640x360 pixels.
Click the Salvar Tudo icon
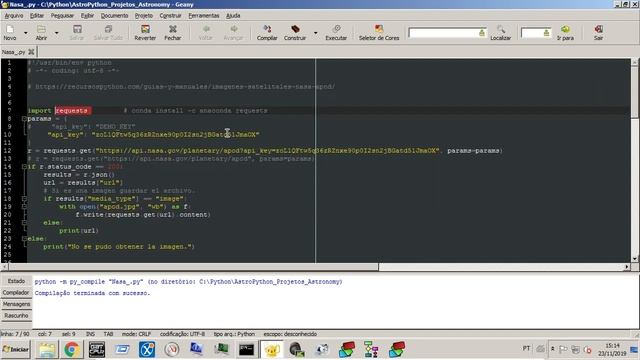pos(108,32)
